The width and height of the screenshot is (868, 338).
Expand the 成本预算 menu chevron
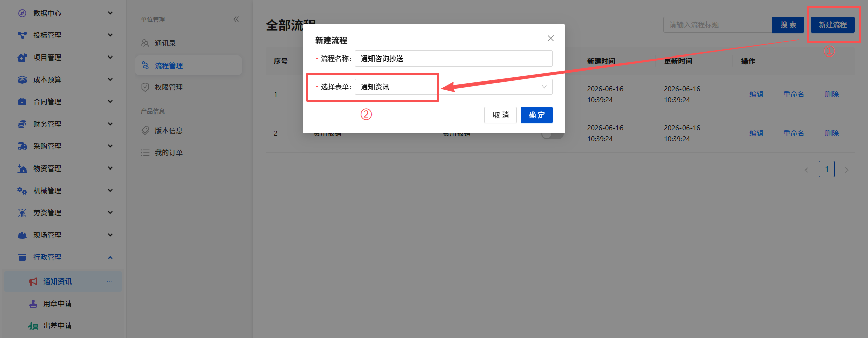[x=110, y=80]
